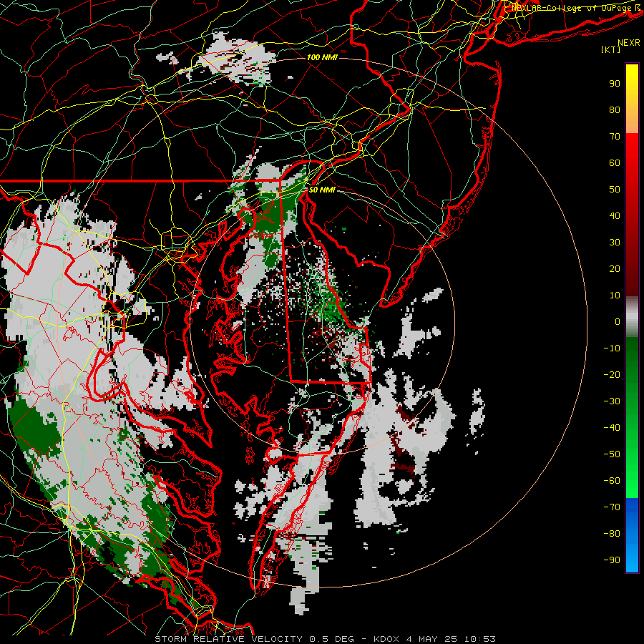The width and height of the screenshot is (644, 644).
Task: Click the '-40' velocity scale label
Action: [x=612, y=428]
